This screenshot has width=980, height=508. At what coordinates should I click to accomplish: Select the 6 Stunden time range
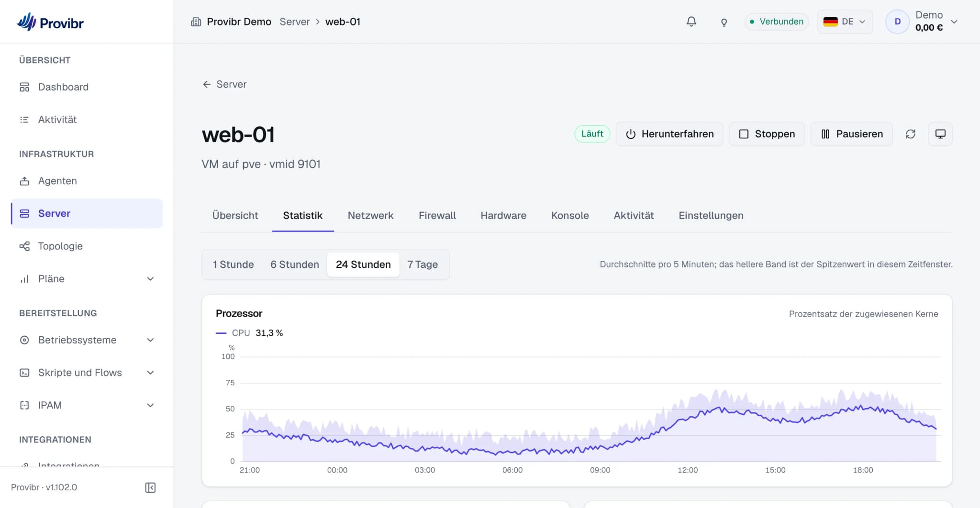pos(294,265)
